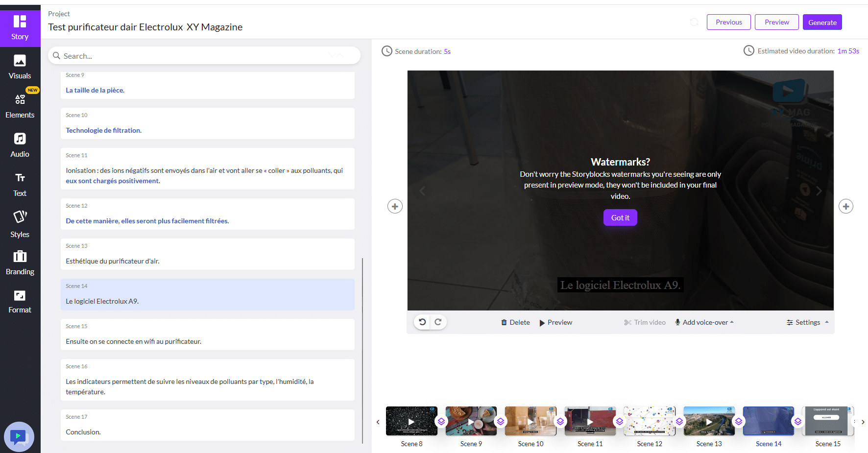This screenshot has height=453, width=868.
Task: Open the Styles panel
Action: pos(20,224)
